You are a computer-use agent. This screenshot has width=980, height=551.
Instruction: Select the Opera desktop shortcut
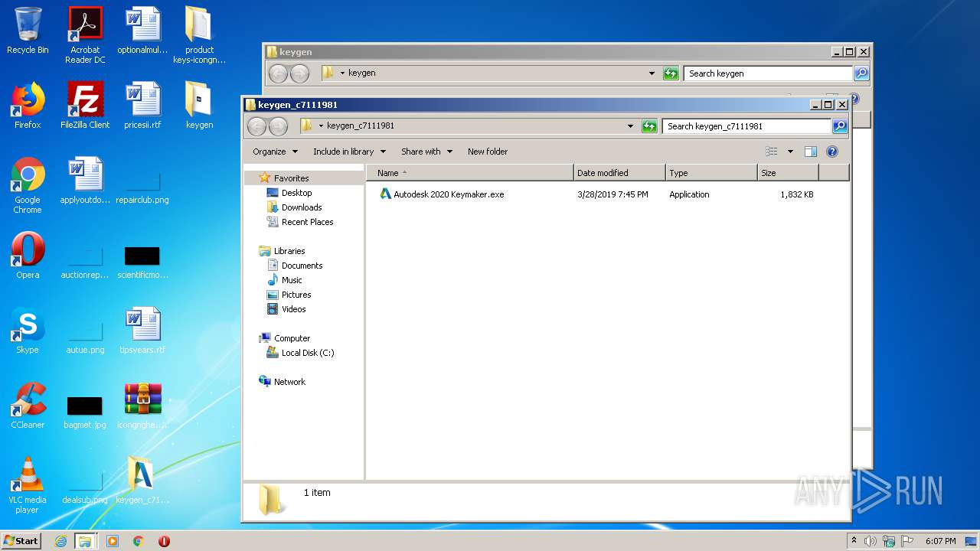click(x=28, y=256)
